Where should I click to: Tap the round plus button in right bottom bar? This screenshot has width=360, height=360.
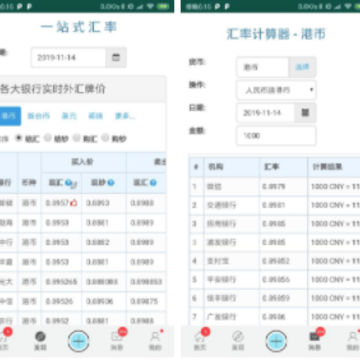[x=276, y=341]
